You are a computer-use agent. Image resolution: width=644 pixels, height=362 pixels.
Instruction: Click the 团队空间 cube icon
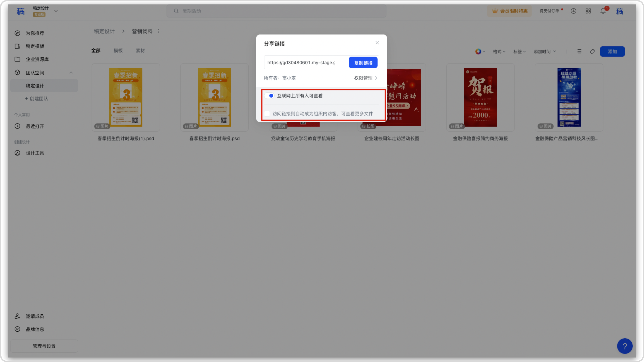tap(17, 72)
